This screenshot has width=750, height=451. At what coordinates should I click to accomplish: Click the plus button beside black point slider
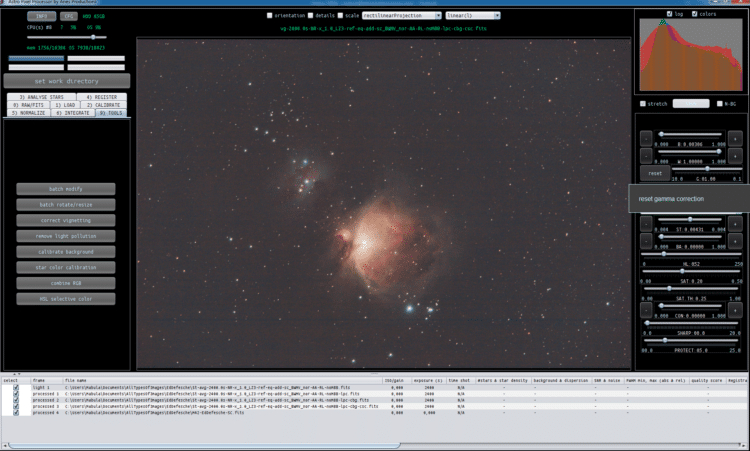(735, 139)
